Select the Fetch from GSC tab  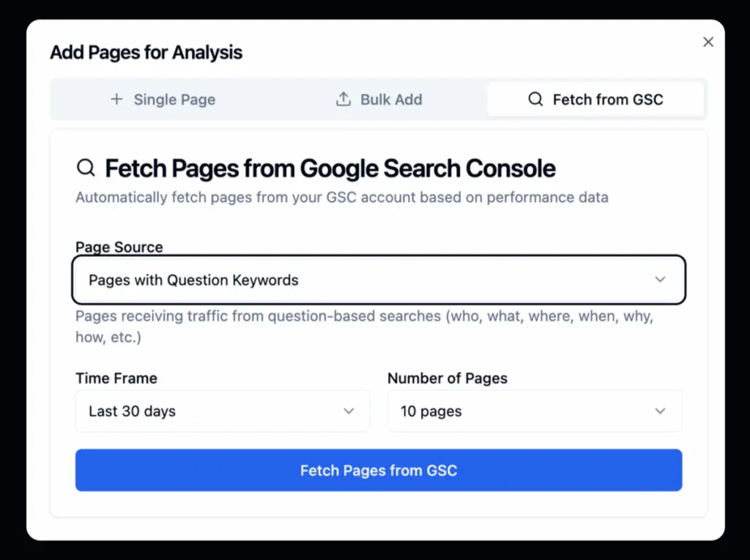(595, 99)
